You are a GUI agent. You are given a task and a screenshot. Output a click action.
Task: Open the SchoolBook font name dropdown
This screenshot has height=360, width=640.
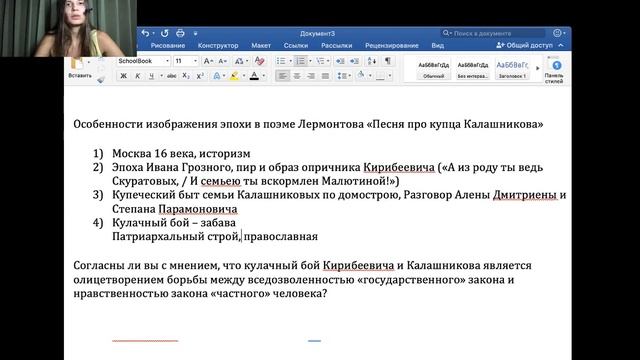point(167,61)
